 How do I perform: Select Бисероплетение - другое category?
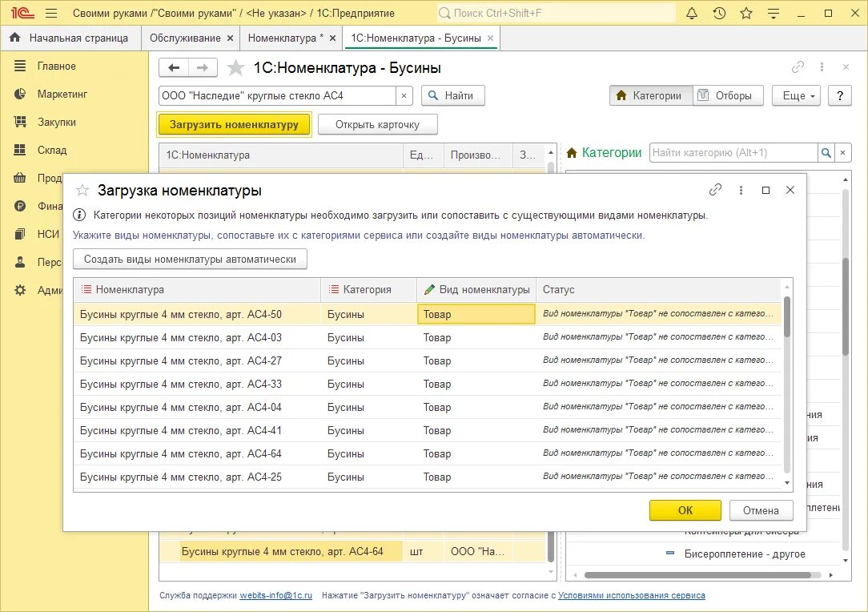[x=745, y=554]
